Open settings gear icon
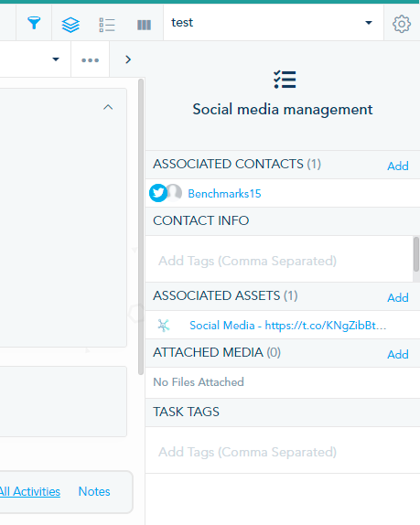 pyautogui.click(x=402, y=24)
